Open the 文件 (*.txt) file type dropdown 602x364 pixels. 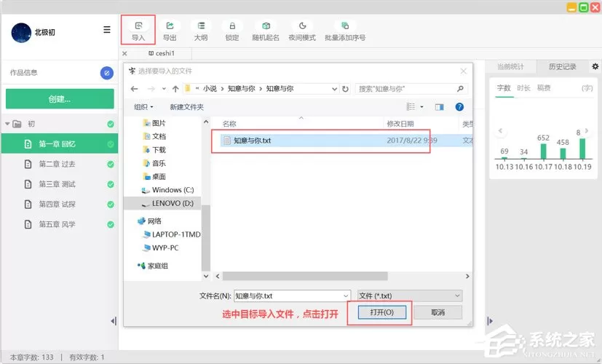coord(410,296)
